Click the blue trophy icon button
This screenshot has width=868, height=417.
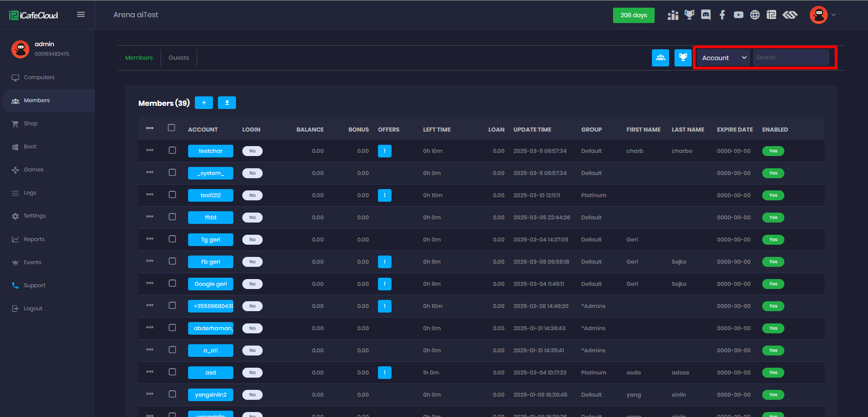683,57
